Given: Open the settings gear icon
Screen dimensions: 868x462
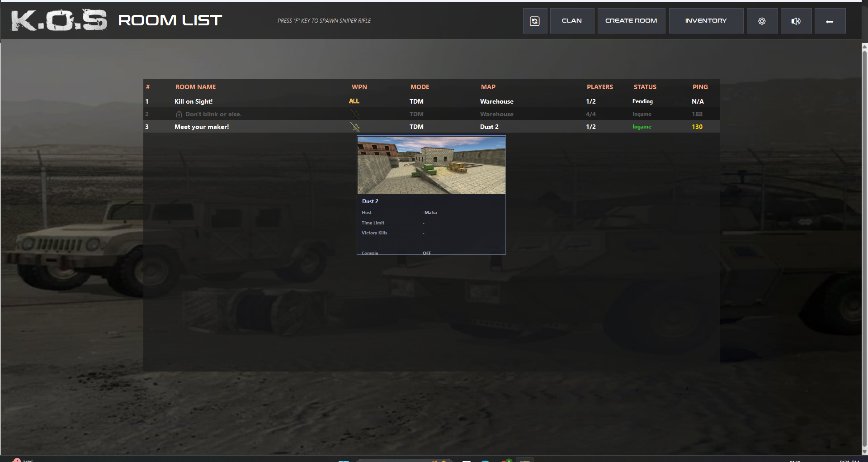Looking at the screenshot, I should click(x=762, y=21).
